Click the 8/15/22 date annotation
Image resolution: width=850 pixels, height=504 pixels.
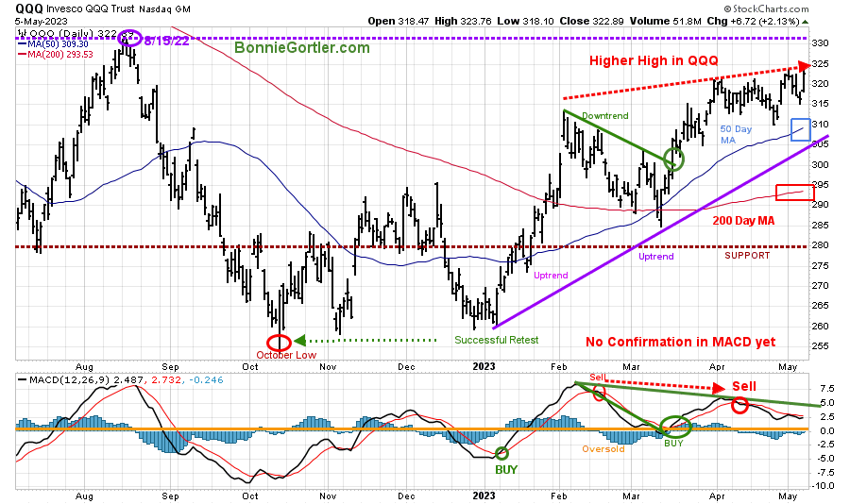[166, 41]
